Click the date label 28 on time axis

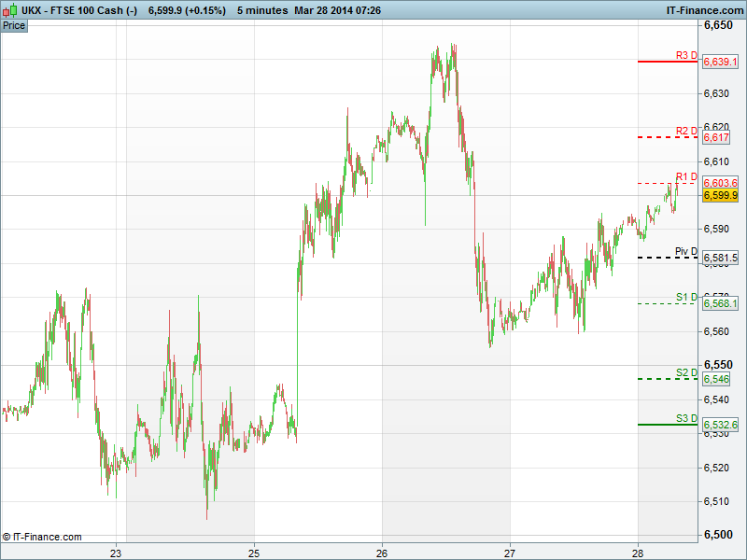tap(638, 551)
